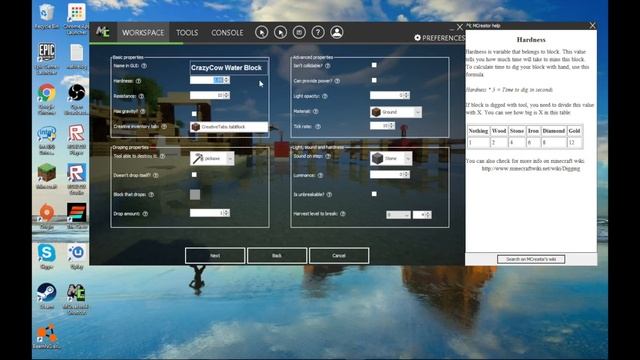The image size is (640, 360).
Task: Click the help icon next to Harvest level to break
Action: (x=343, y=214)
